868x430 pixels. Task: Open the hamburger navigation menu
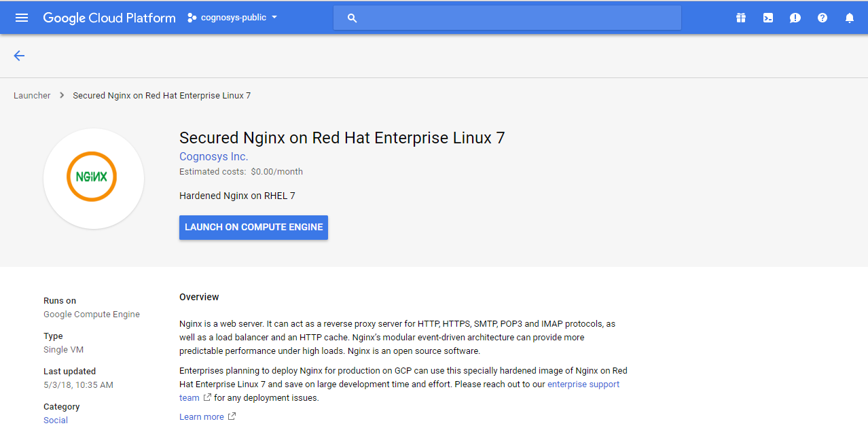click(x=22, y=18)
